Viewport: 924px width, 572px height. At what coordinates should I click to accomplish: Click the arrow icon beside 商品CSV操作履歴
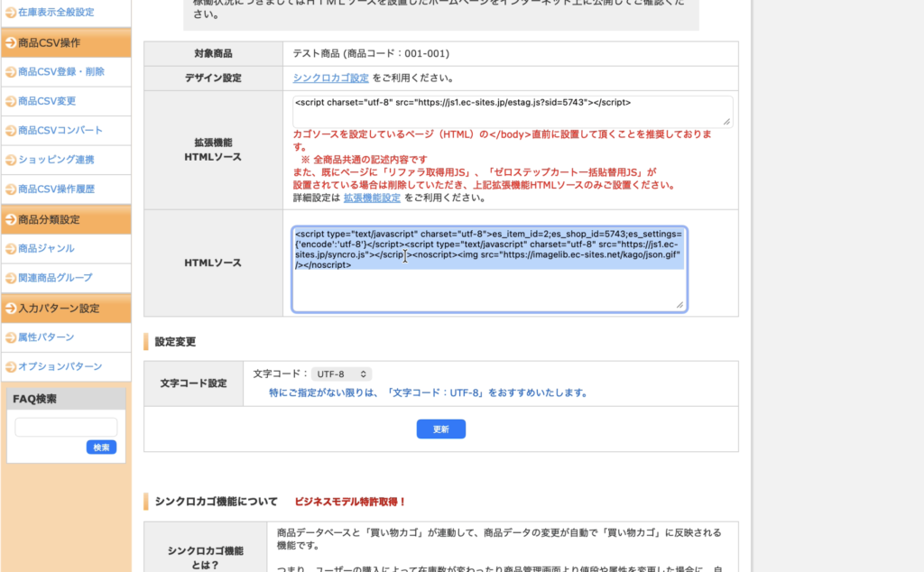11,189
